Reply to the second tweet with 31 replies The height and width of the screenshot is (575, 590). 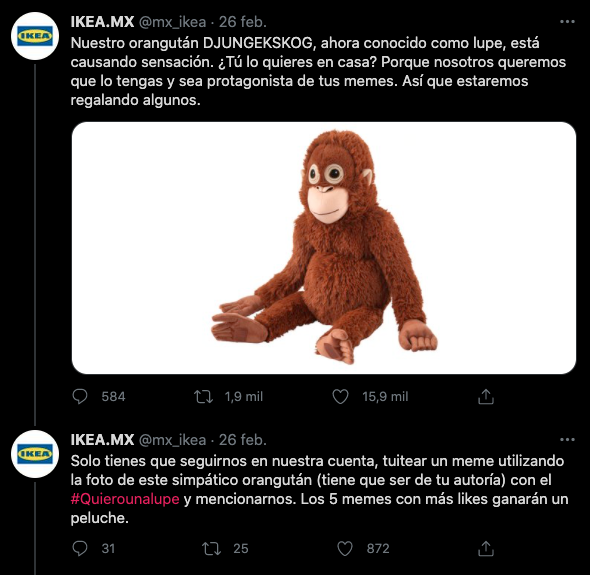click(80, 548)
